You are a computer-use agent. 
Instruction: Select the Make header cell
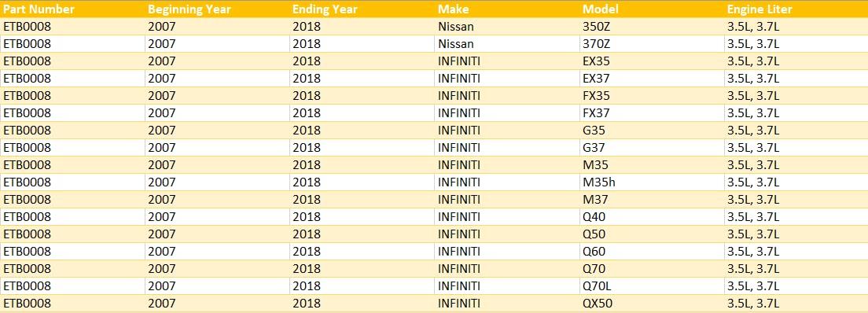click(x=507, y=9)
